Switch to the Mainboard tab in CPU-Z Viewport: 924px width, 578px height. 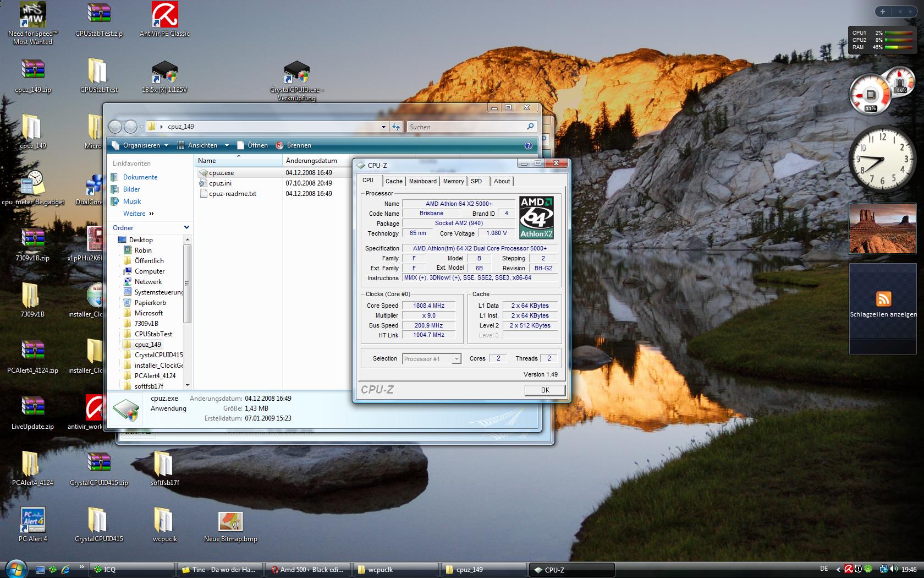tap(422, 181)
